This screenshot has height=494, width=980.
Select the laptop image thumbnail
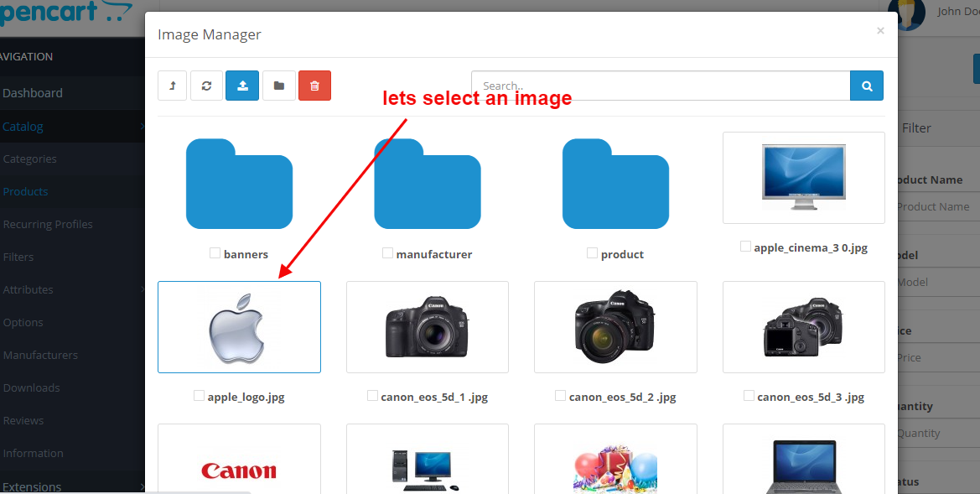click(804, 459)
